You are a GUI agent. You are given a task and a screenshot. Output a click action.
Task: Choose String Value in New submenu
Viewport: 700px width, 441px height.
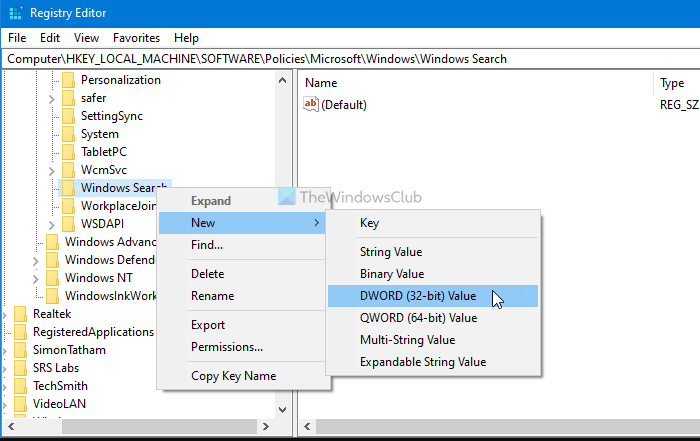[x=391, y=252]
